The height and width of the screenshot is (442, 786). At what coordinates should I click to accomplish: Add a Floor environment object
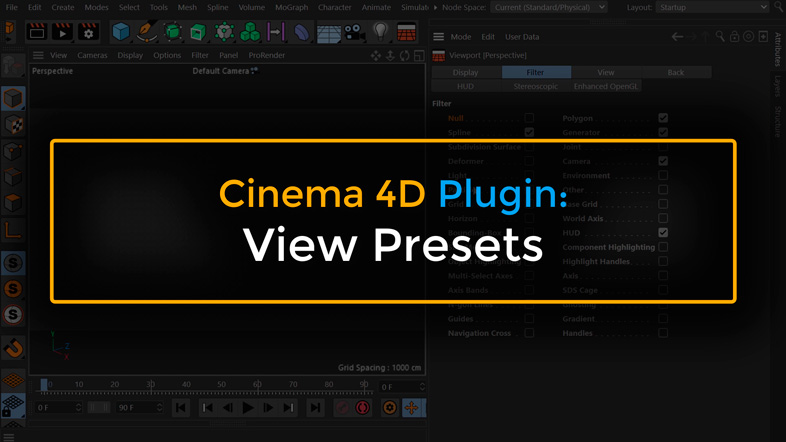click(328, 33)
